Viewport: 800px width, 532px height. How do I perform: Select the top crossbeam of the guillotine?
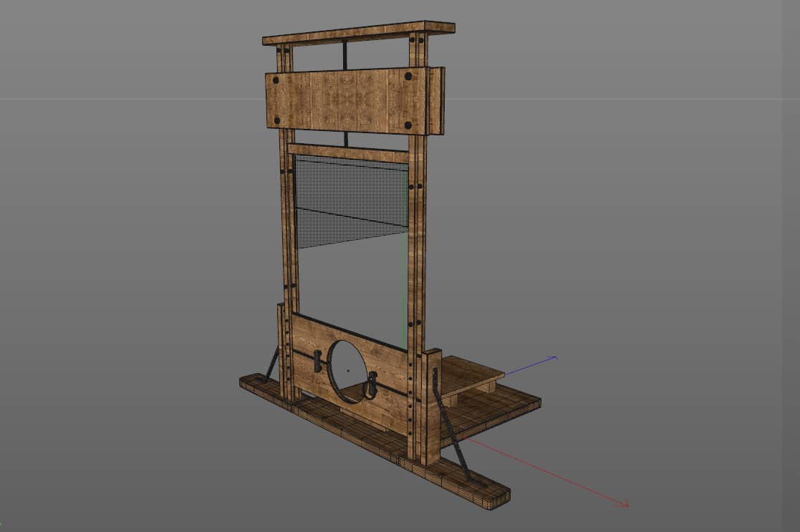(358, 33)
